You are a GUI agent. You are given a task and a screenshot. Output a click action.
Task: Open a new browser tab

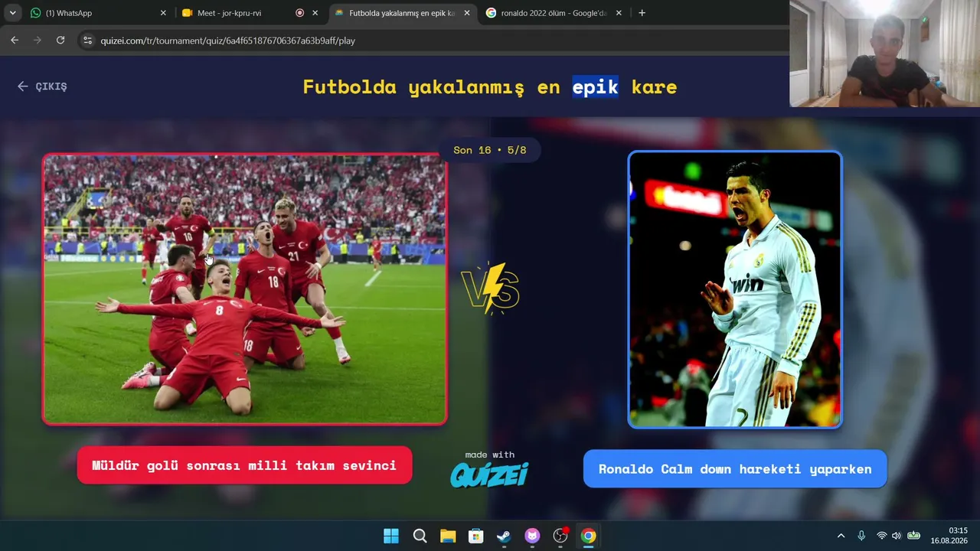tap(642, 13)
